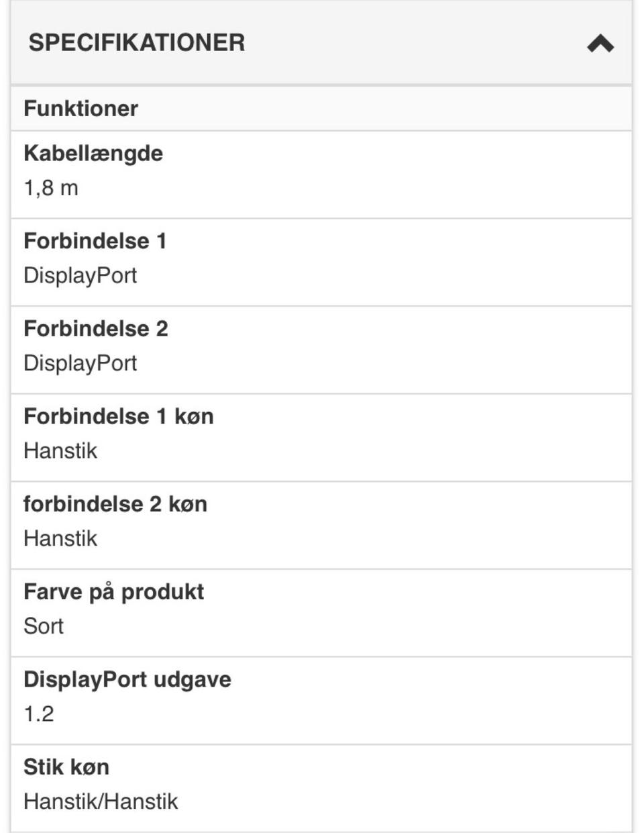Select the Forbindelse 1 label
This screenshot has height=833, width=644.
[95, 241]
